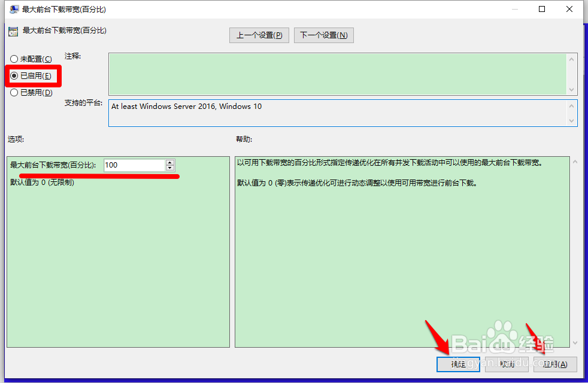Click the 确定 button

point(458,364)
